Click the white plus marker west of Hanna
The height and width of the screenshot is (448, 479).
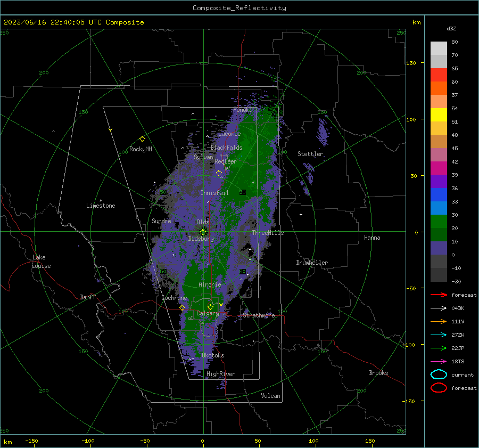pos(301,214)
